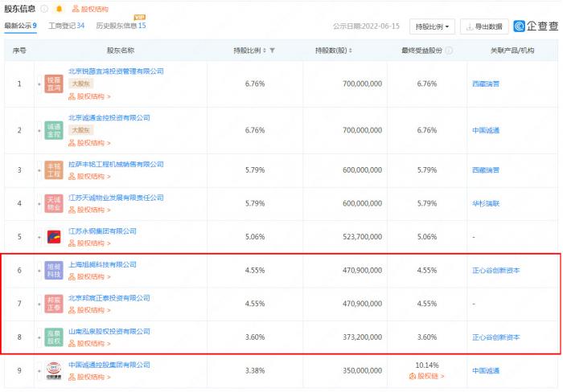Open 股权结构 link in row 6

click(90, 277)
